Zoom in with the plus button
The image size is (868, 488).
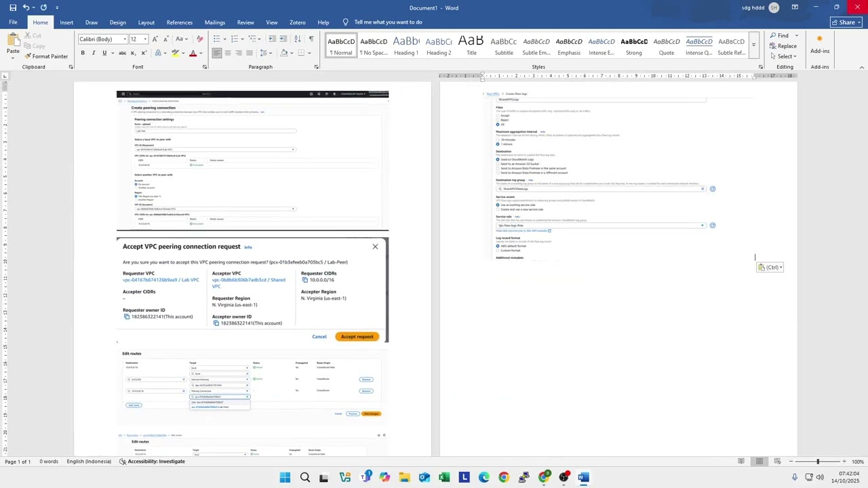pyautogui.click(x=844, y=462)
